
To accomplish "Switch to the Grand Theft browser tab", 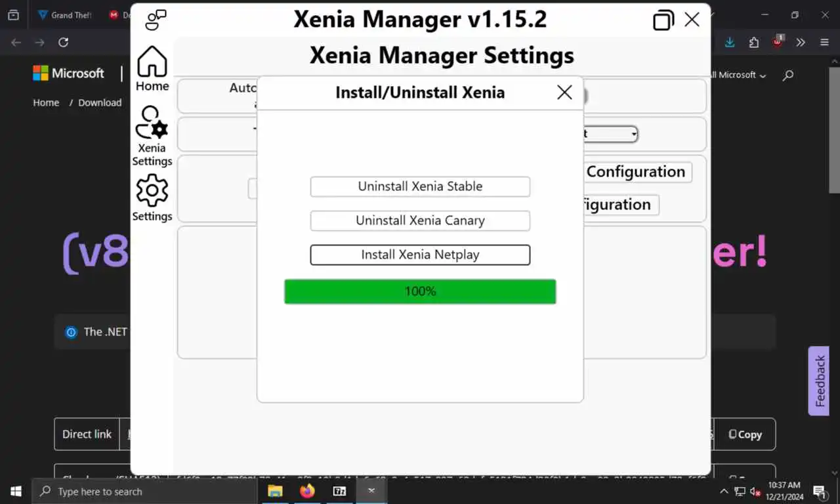I will click(65, 14).
